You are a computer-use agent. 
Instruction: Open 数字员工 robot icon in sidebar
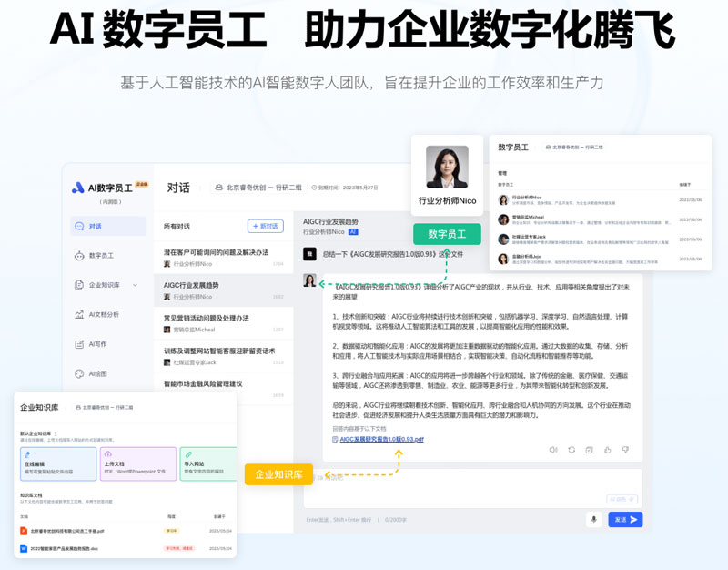pos(79,254)
